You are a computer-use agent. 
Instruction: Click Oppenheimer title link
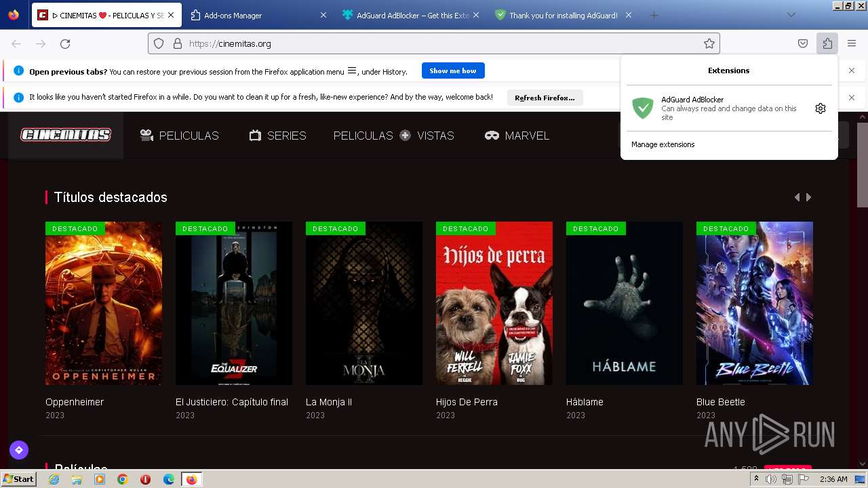75,402
